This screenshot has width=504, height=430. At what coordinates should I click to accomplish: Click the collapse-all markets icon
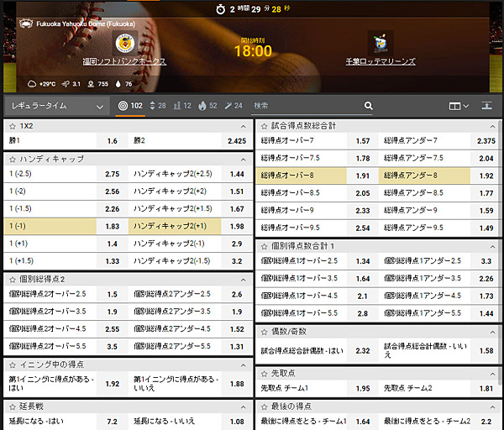pyautogui.click(x=486, y=106)
